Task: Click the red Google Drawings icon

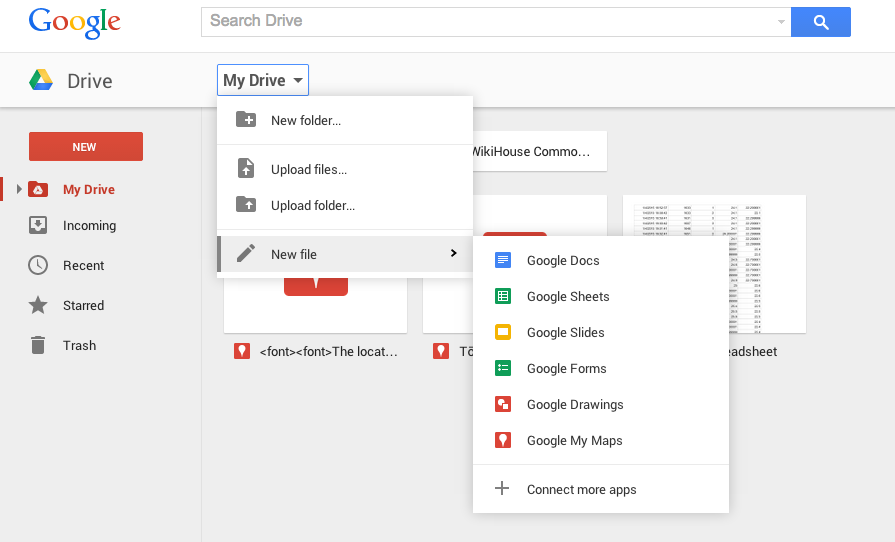Action: [503, 405]
